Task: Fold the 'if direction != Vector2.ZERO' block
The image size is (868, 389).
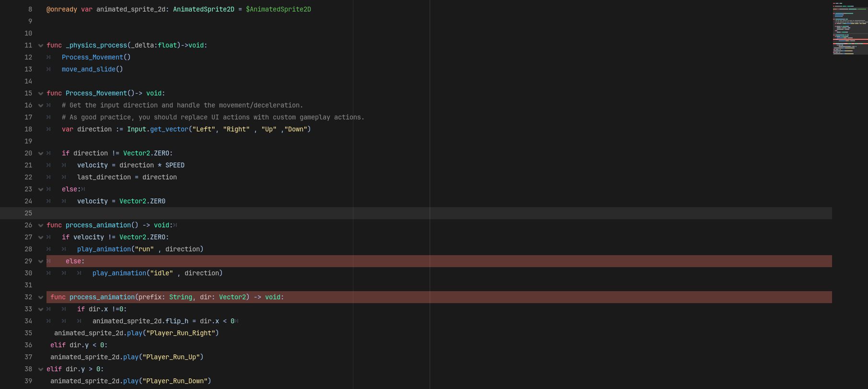Action: (x=41, y=153)
